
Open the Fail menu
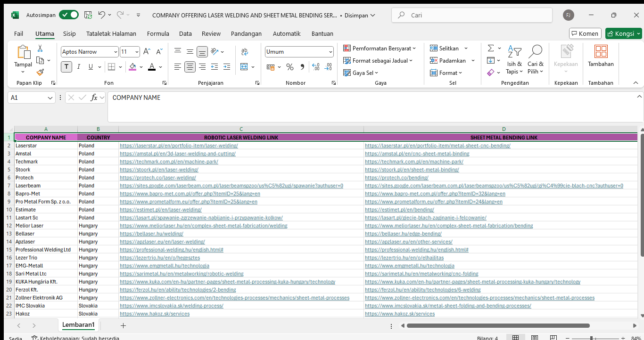click(19, 33)
